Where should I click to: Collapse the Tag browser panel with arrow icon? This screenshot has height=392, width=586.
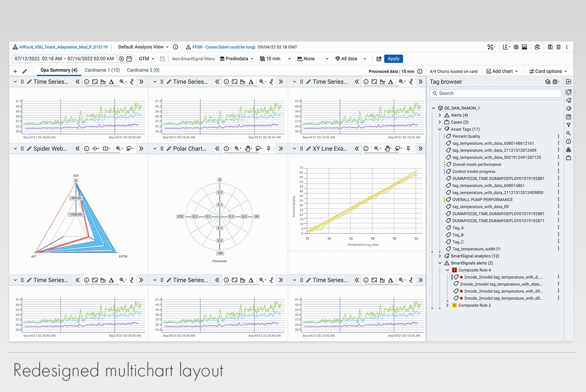click(569, 82)
